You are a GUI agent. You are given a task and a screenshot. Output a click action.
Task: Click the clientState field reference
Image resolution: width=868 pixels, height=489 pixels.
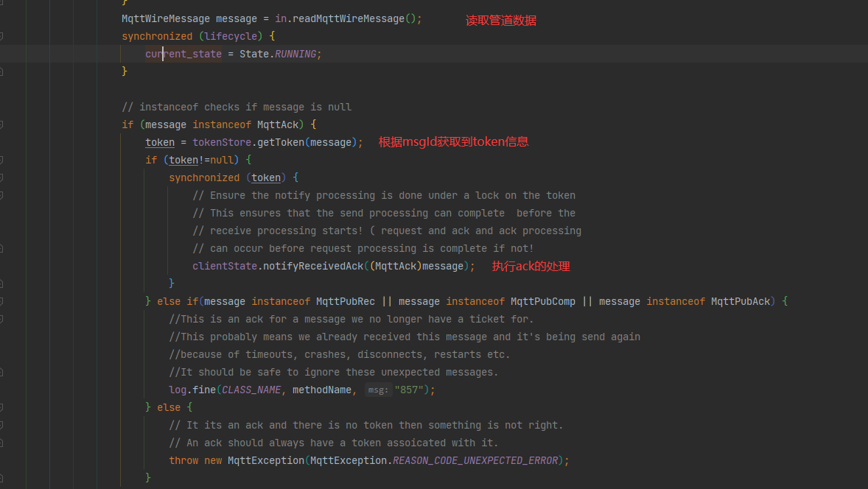pos(225,267)
